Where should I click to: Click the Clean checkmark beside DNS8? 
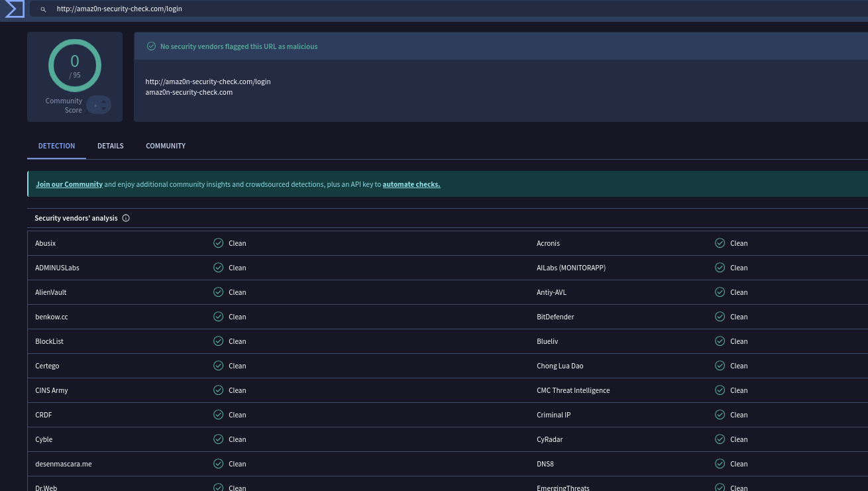click(x=720, y=463)
